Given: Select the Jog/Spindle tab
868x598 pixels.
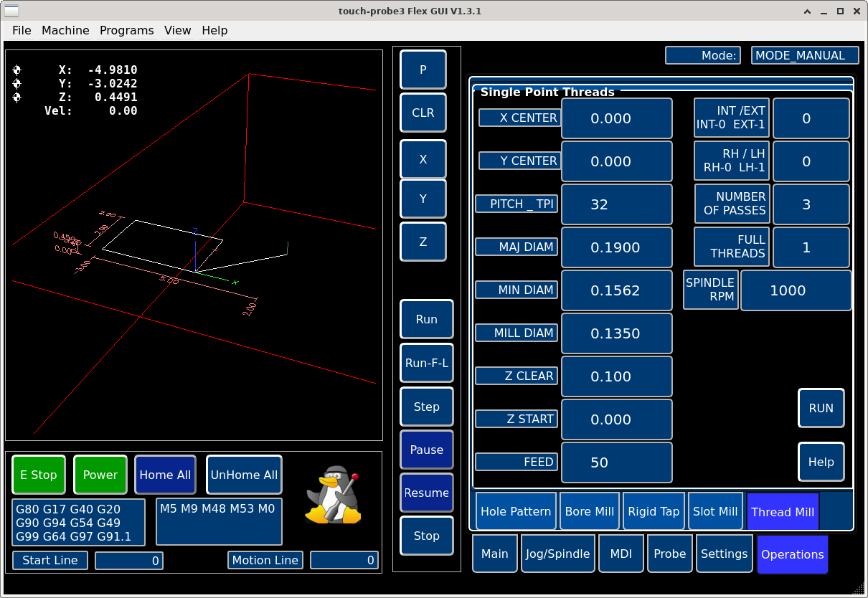Looking at the screenshot, I should click(x=558, y=554).
